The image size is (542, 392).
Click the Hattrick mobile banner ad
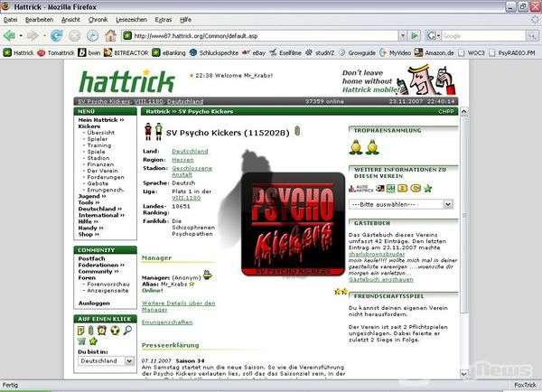pos(399,79)
